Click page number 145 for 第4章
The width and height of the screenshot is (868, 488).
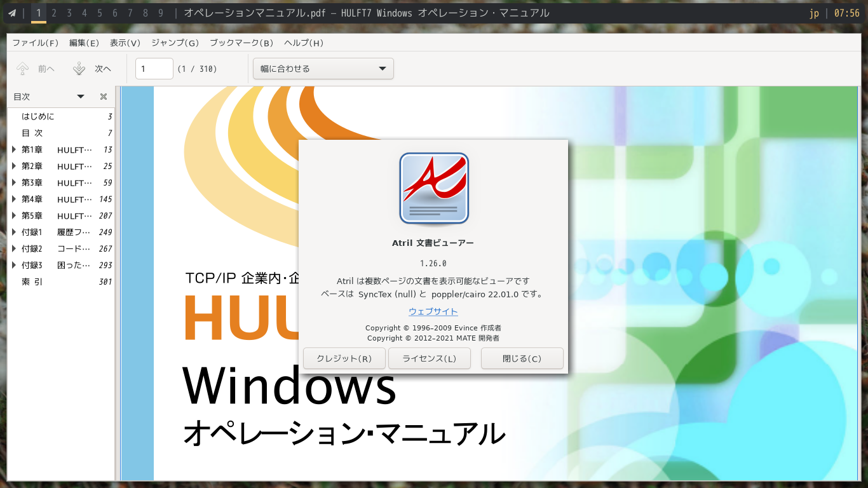click(105, 200)
